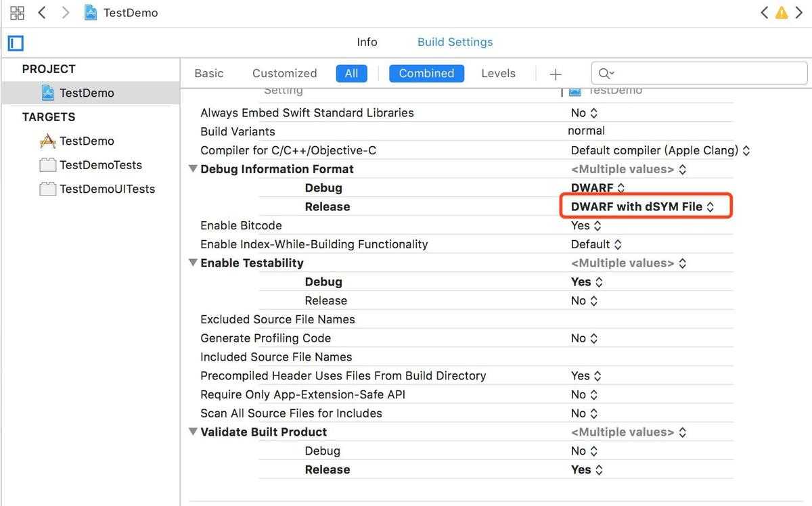Switch to Levels view mode
This screenshot has height=506, width=812.
click(498, 73)
